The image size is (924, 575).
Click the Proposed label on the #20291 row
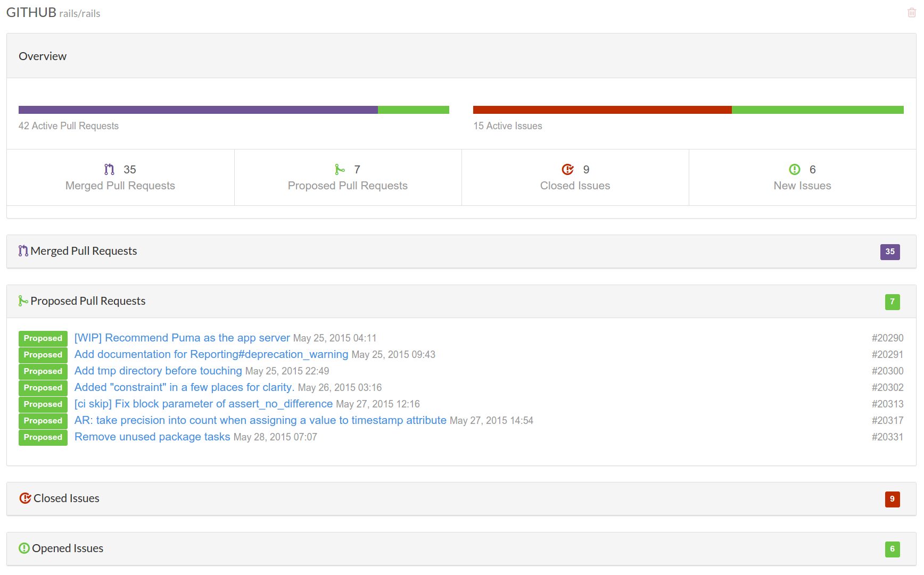pos(43,355)
